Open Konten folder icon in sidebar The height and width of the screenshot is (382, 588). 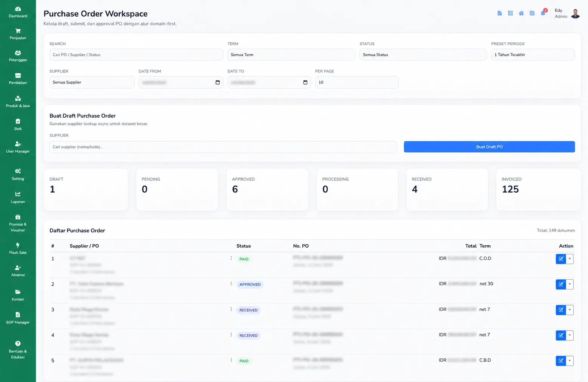(x=18, y=292)
